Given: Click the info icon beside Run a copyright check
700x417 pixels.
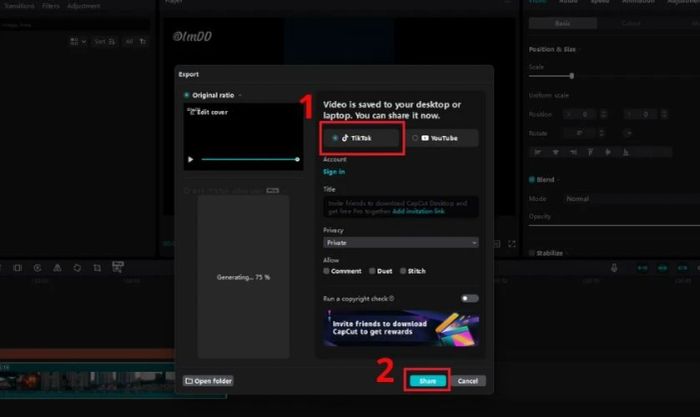Looking at the screenshot, I should [x=392, y=298].
